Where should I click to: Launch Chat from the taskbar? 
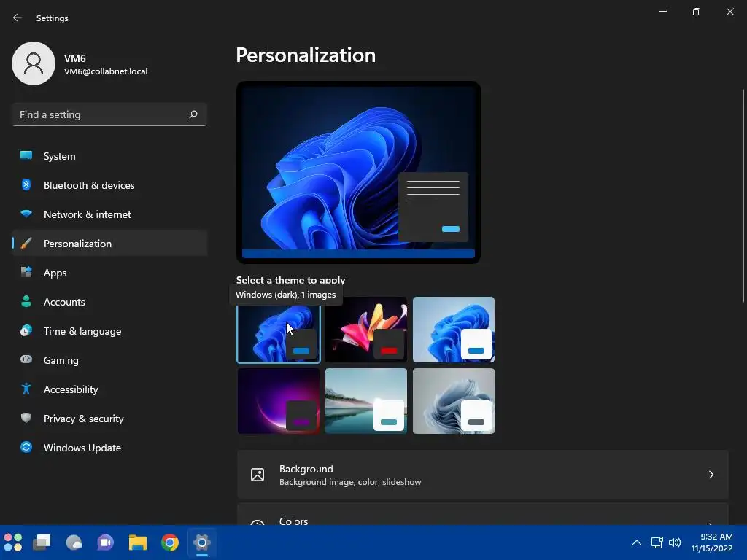pyautogui.click(x=106, y=542)
